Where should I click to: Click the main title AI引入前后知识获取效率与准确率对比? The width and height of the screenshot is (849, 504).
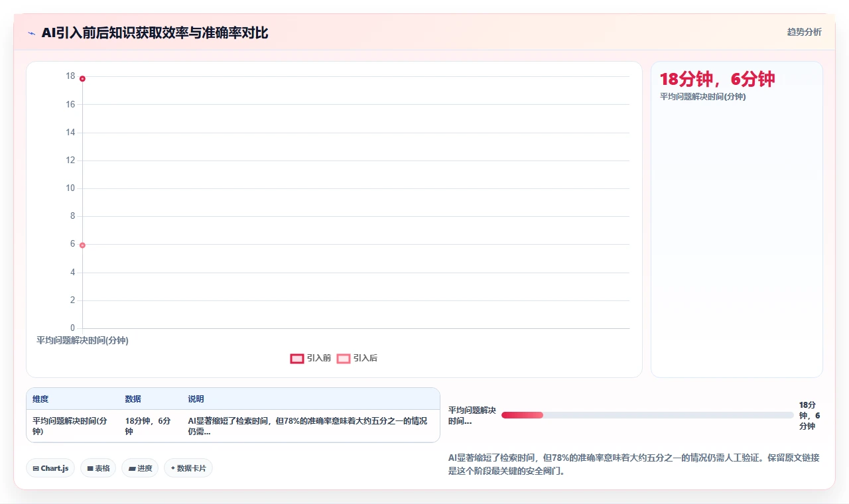pos(155,32)
